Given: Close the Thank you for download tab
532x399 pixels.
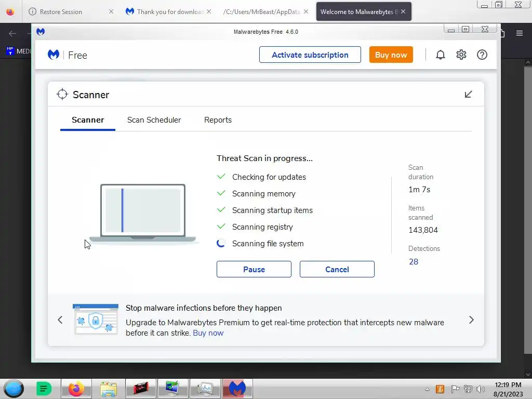Looking at the screenshot, I should pyautogui.click(x=209, y=11).
